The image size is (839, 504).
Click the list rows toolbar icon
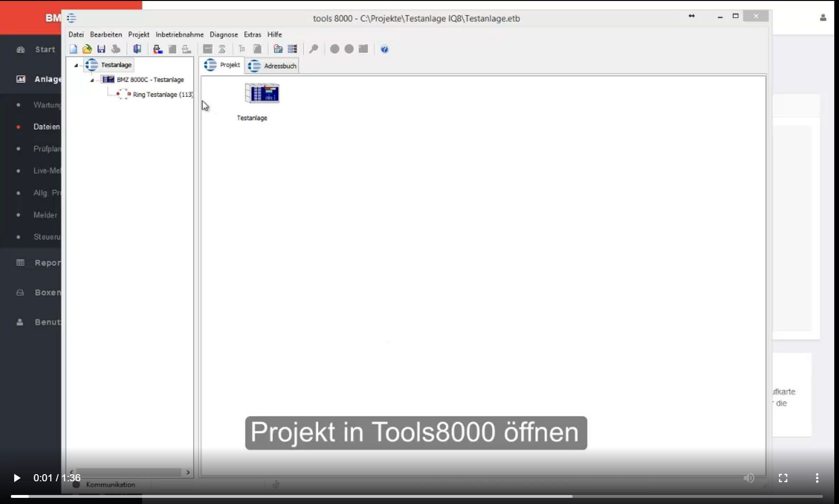coord(292,49)
